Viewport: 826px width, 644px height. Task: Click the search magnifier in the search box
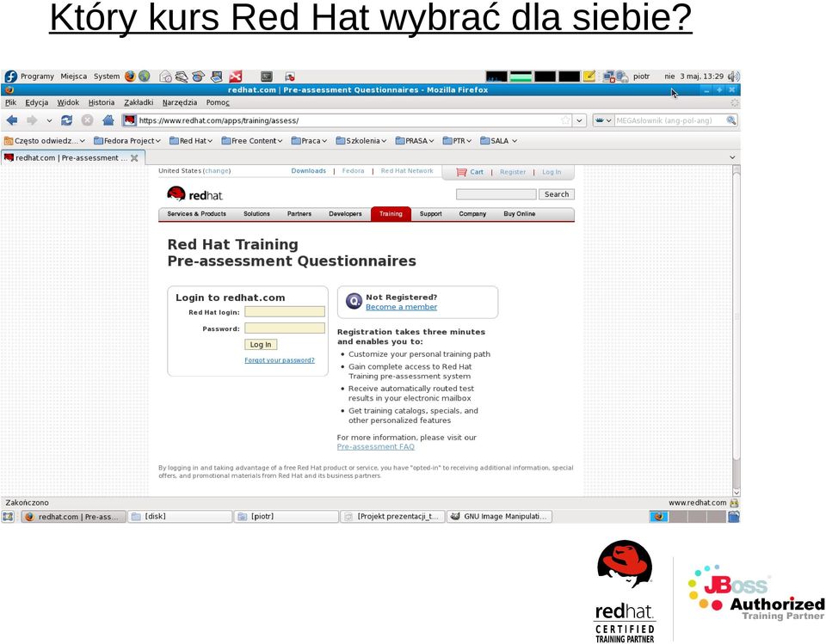(x=731, y=120)
